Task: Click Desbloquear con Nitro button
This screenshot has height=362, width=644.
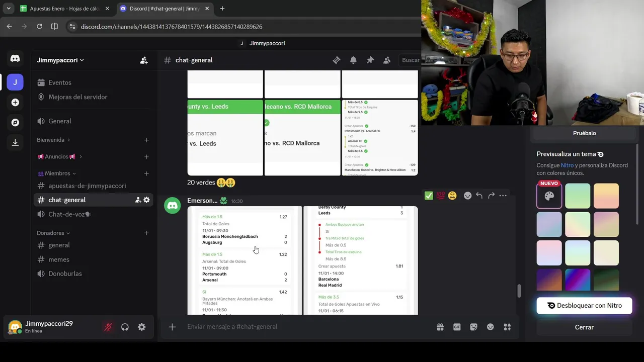Action: tap(584, 306)
